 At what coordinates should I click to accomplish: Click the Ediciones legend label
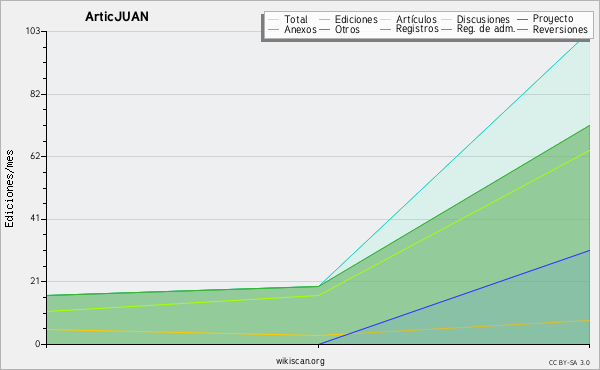click(x=356, y=19)
